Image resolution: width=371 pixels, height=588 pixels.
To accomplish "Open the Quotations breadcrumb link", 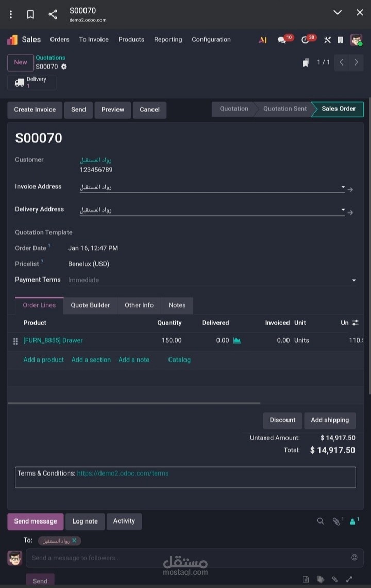I will click(50, 58).
